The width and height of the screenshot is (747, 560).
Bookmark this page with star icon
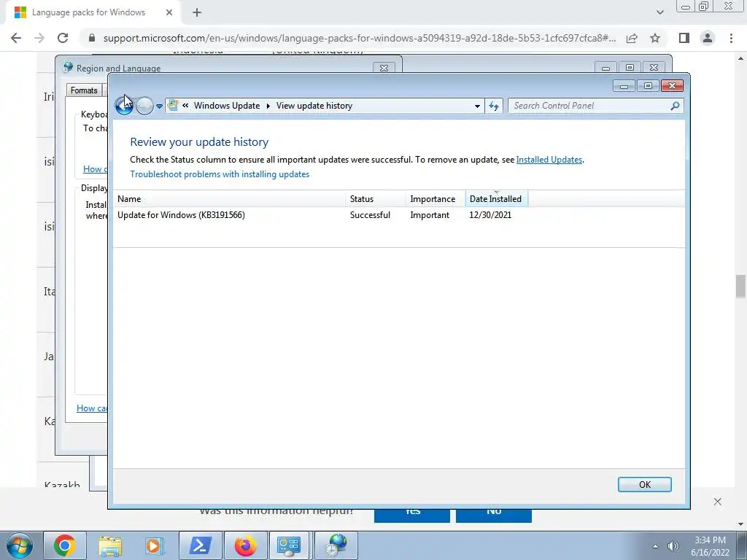[x=655, y=38]
